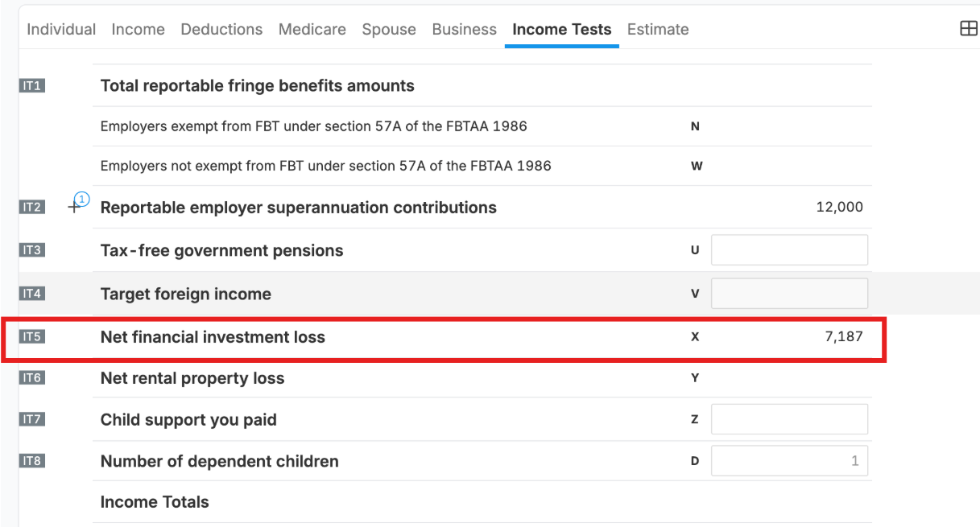Click the IT6 badge next to rental loss
The height and width of the screenshot is (527, 980).
(x=32, y=377)
